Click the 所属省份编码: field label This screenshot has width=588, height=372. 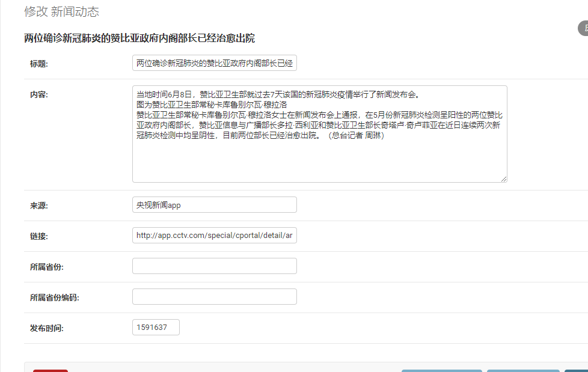tap(55, 297)
